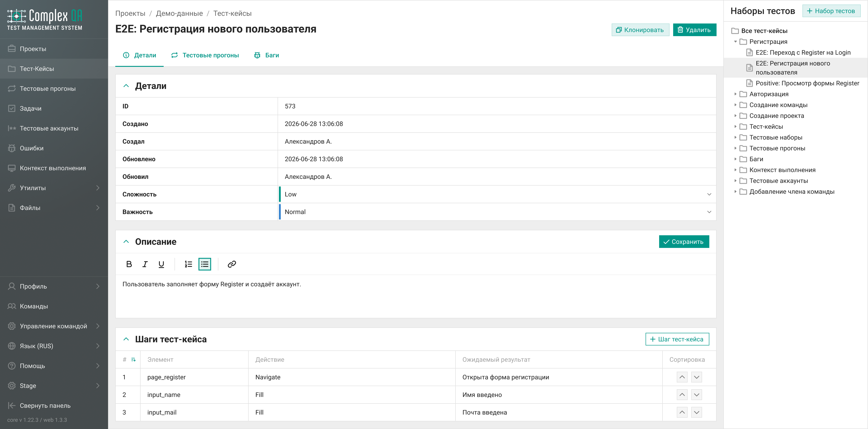868x429 pixels.
Task: Open Контекст выполнения in the sidebar
Action: (x=54, y=168)
